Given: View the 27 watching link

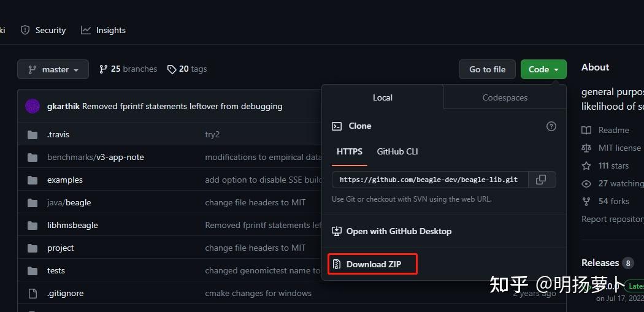Looking at the screenshot, I should click(x=621, y=183).
